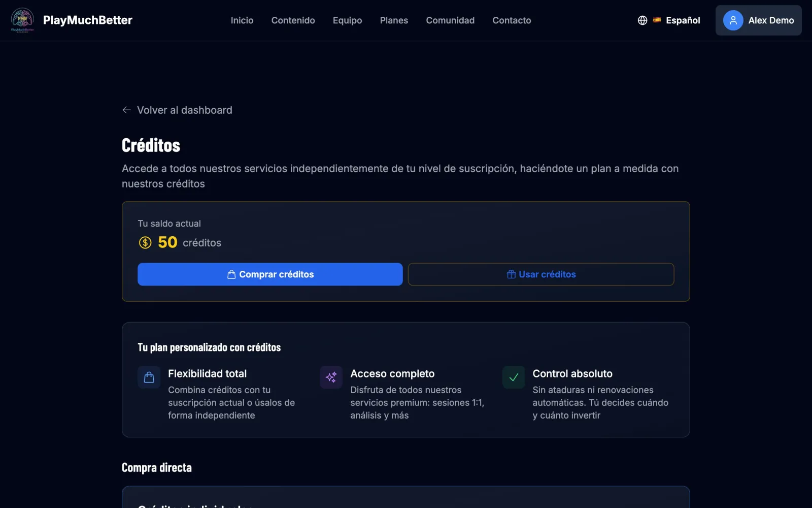Go to Inicio in the navigation

click(242, 20)
